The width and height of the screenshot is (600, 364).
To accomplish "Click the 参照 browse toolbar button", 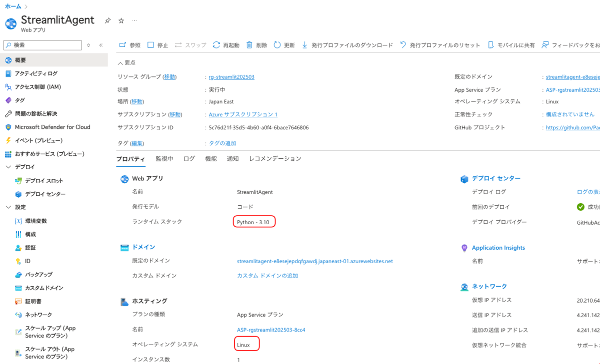I will pyautogui.click(x=130, y=45).
